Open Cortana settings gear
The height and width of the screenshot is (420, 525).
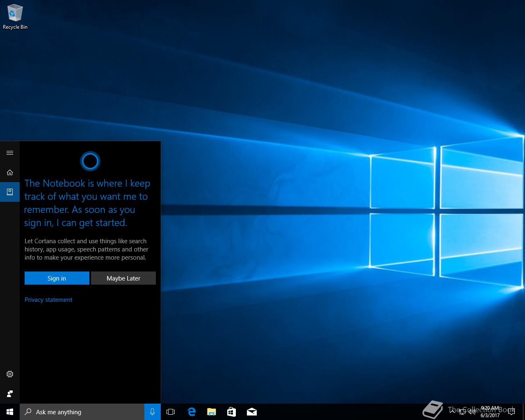[x=10, y=374]
